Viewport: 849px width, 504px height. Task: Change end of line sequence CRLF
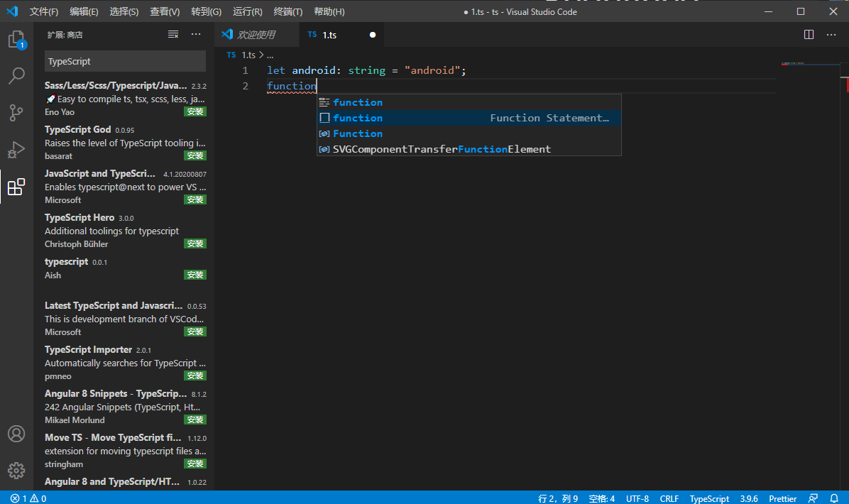pyautogui.click(x=669, y=498)
